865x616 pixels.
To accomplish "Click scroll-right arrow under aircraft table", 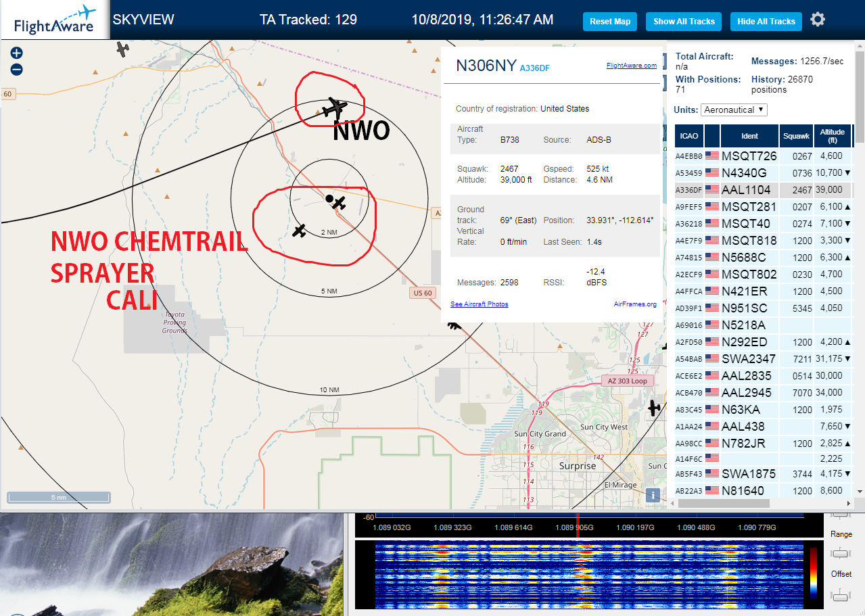I will [x=848, y=503].
